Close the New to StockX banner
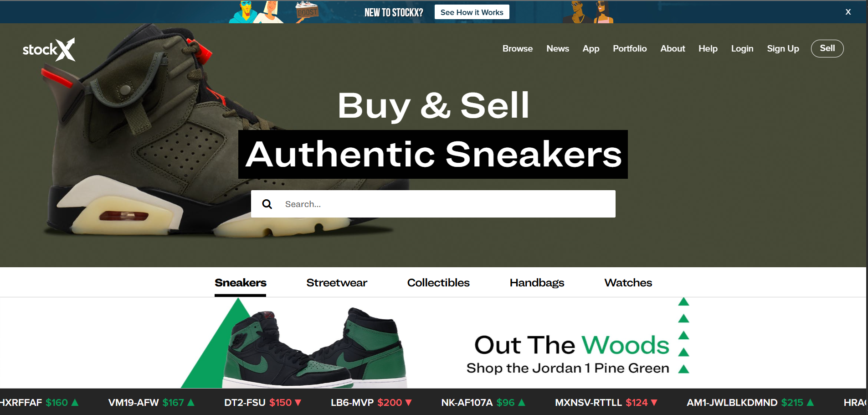Image resolution: width=868 pixels, height=415 pixels. 848,12
